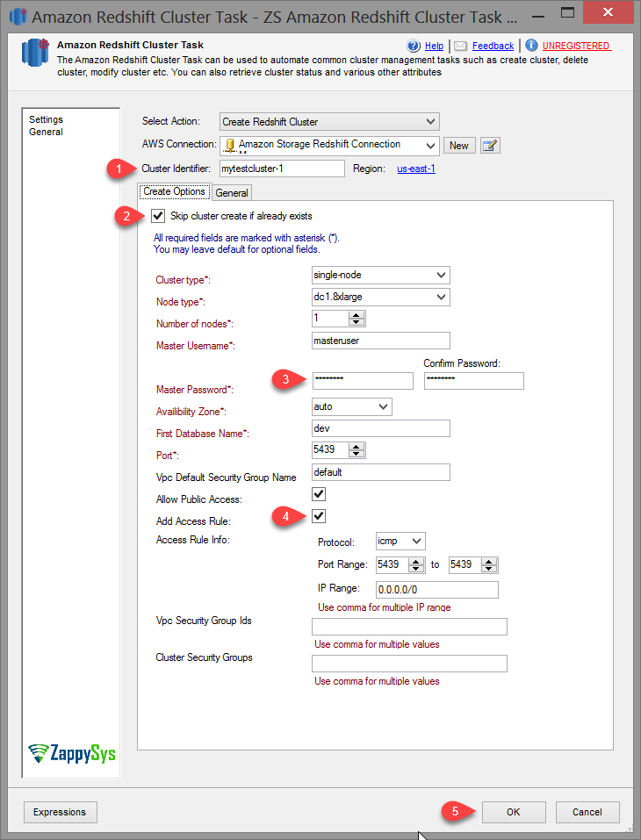Open the Protocol dropdown showing icmp
The width and height of the screenshot is (641, 840).
pos(400,541)
